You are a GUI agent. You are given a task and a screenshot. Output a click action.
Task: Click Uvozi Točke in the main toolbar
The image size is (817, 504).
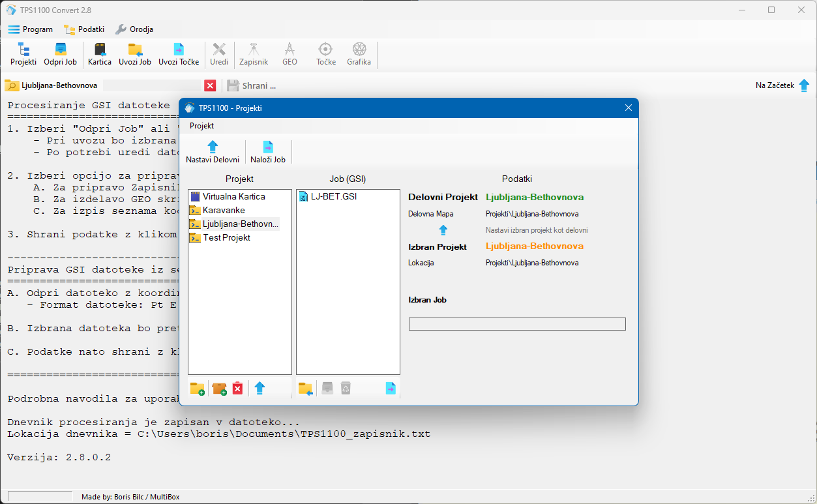(x=179, y=54)
